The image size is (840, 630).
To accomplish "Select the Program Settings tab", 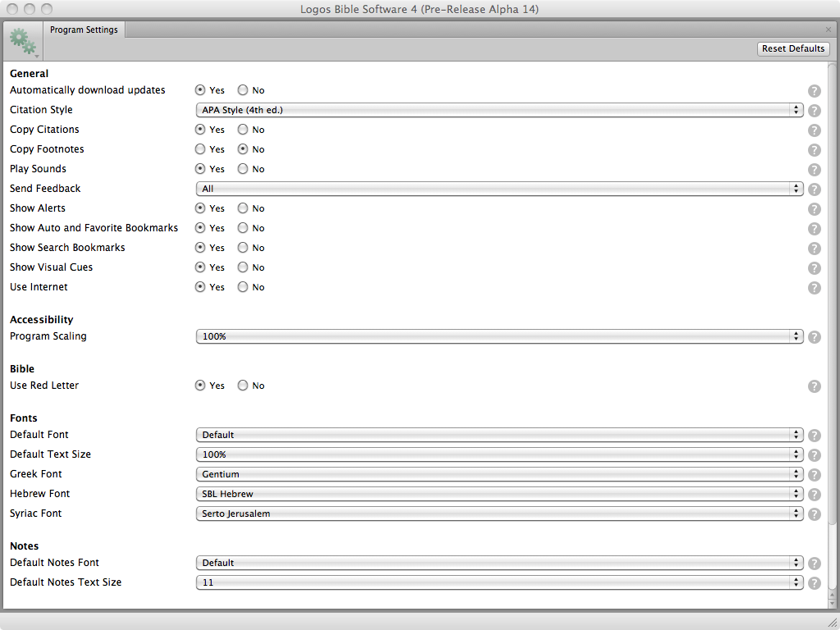I will tap(84, 30).
